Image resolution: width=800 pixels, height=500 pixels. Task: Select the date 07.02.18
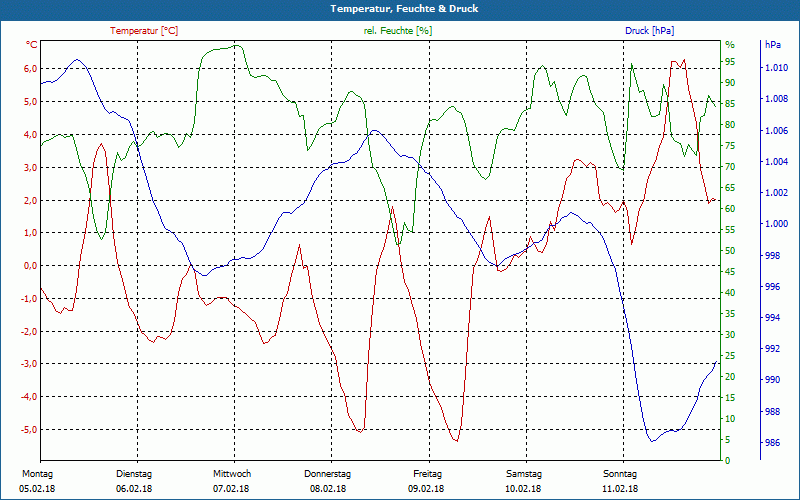[231, 489]
